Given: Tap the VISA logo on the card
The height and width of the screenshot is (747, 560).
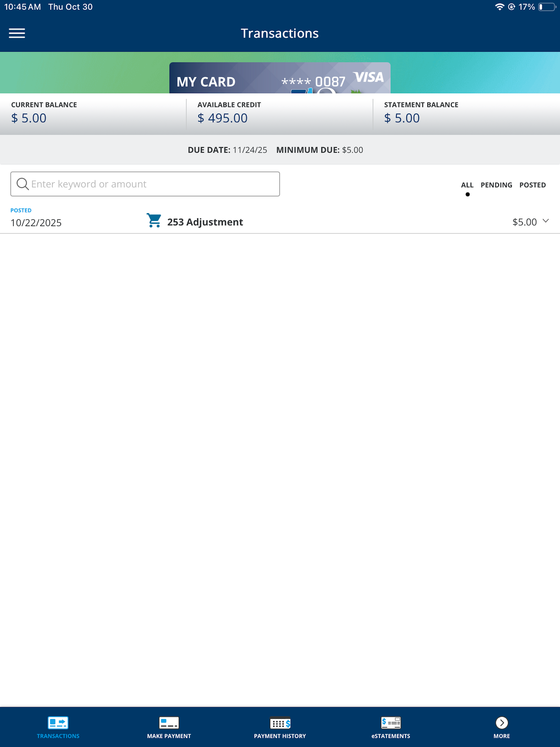Looking at the screenshot, I should point(368,77).
